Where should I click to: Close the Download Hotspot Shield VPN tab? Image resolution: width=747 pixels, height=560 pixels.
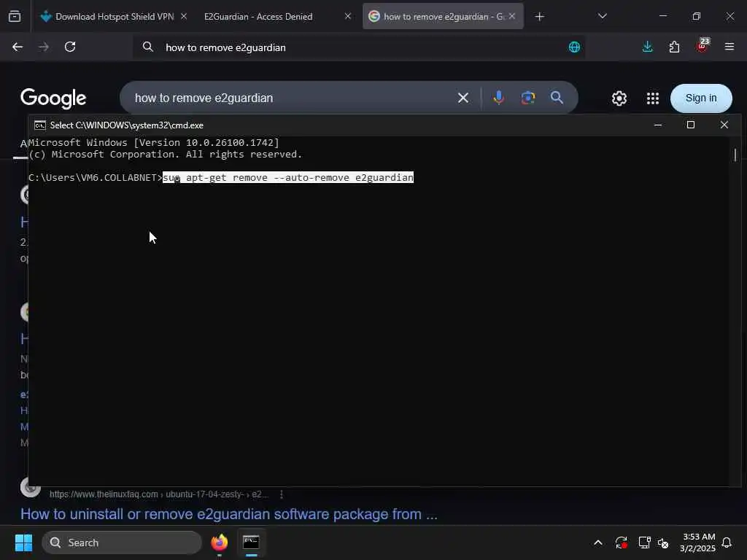[x=184, y=16]
